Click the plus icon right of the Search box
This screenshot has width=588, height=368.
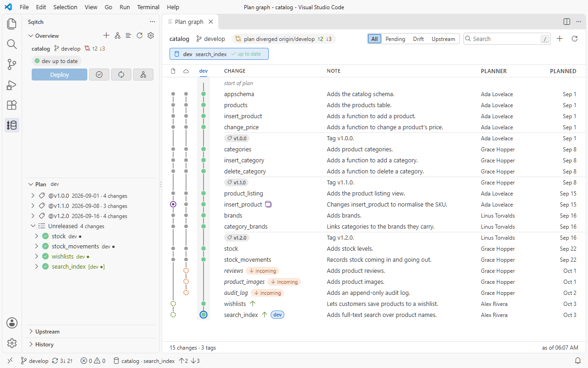560,39
